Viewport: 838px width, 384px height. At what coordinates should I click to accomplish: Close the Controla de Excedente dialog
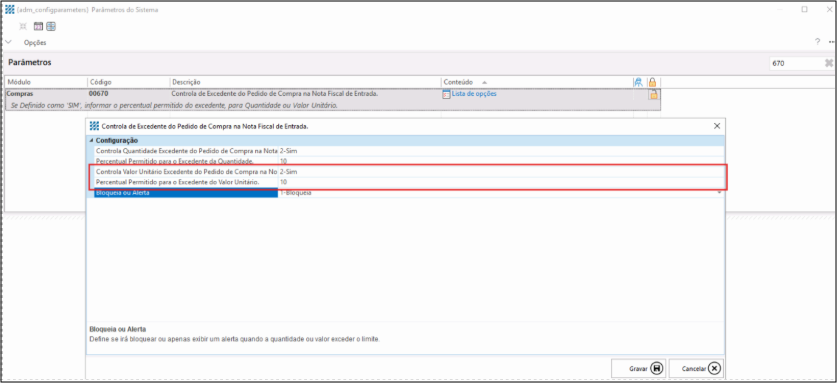coord(717,126)
